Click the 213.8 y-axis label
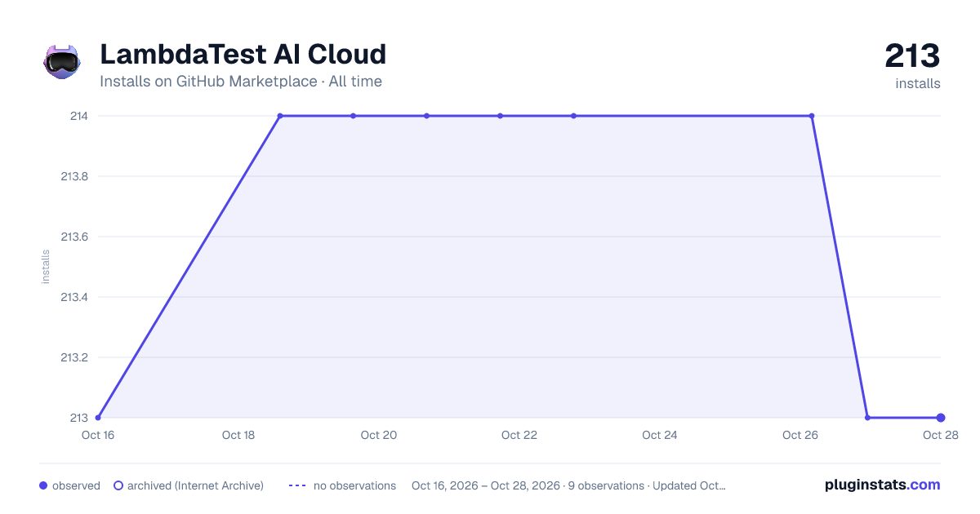The width and height of the screenshot is (980, 514). [74, 176]
